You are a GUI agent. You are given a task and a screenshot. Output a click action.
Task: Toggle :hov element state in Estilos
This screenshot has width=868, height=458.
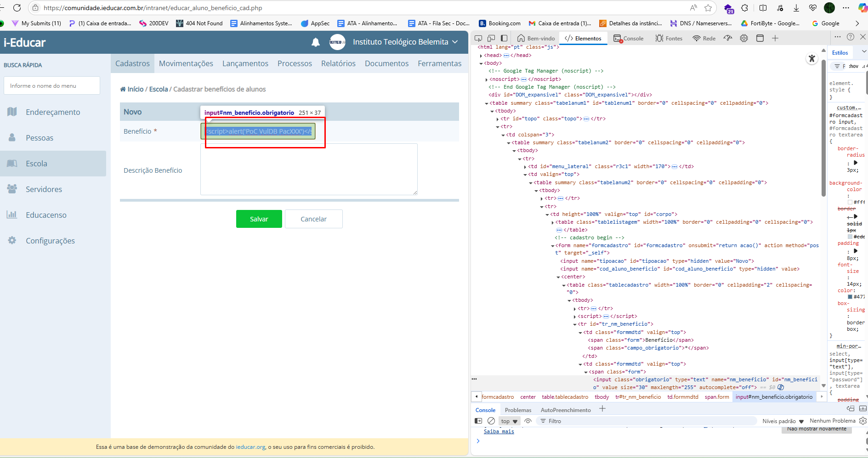point(853,66)
